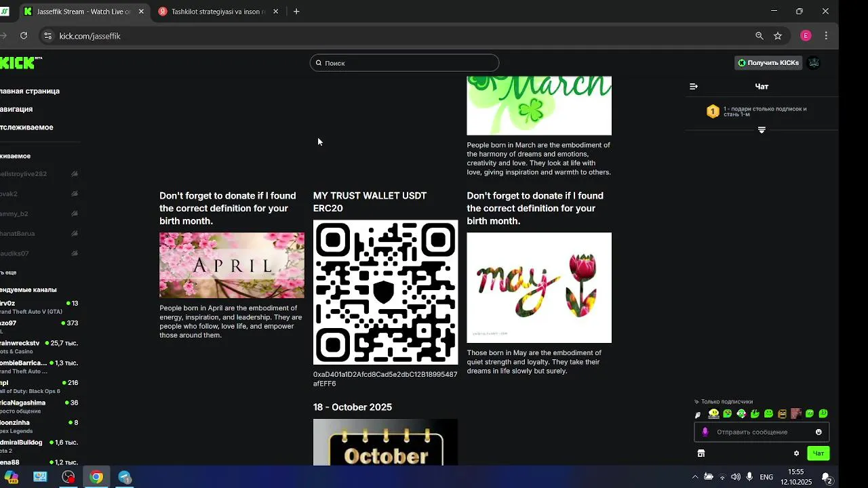Click the green Чат send button

click(818, 453)
